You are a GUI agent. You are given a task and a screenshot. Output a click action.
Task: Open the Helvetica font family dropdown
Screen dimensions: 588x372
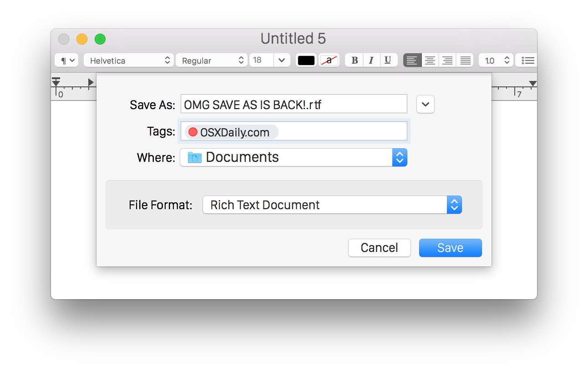click(x=129, y=60)
